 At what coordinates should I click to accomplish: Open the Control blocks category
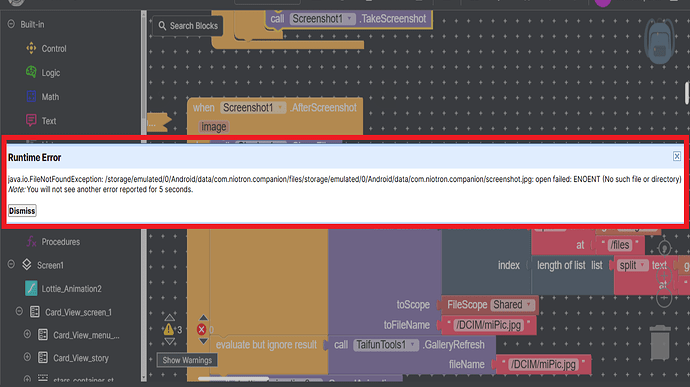pyautogui.click(x=46, y=48)
